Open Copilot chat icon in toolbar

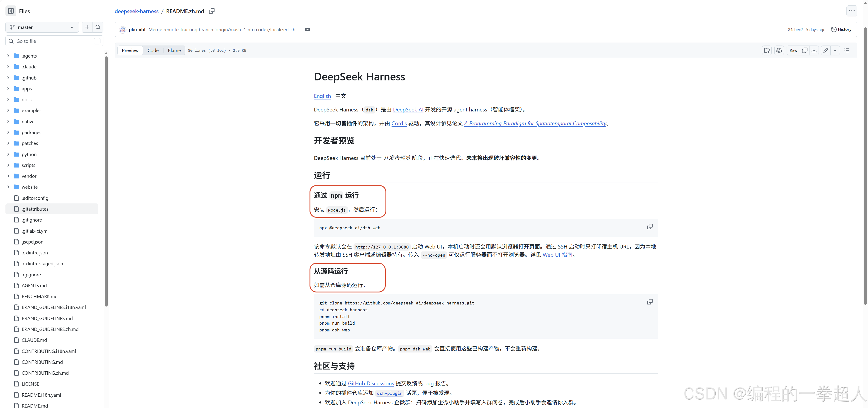[779, 51]
